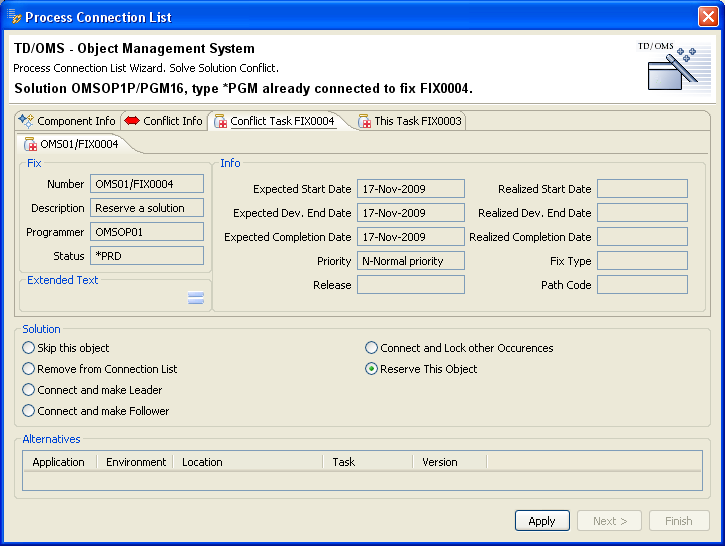Close the Process Connection List window

pos(707,17)
